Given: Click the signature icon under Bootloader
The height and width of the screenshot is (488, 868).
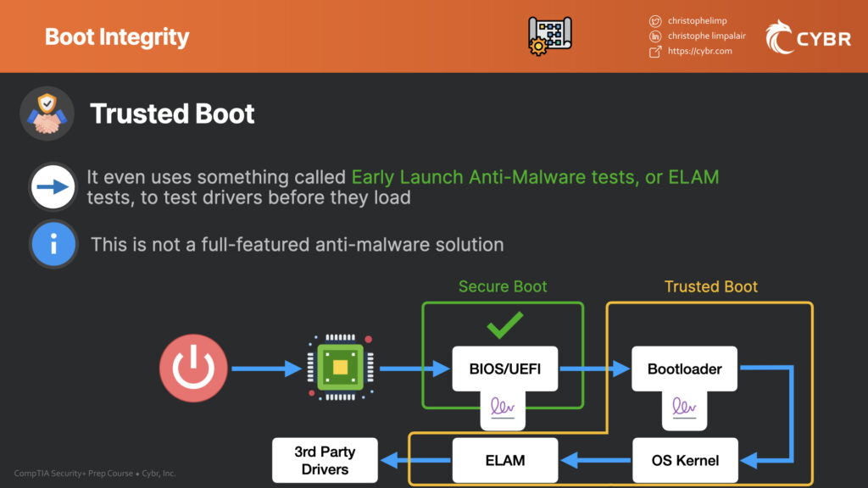Looking at the screenshot, I should [684, 408].
